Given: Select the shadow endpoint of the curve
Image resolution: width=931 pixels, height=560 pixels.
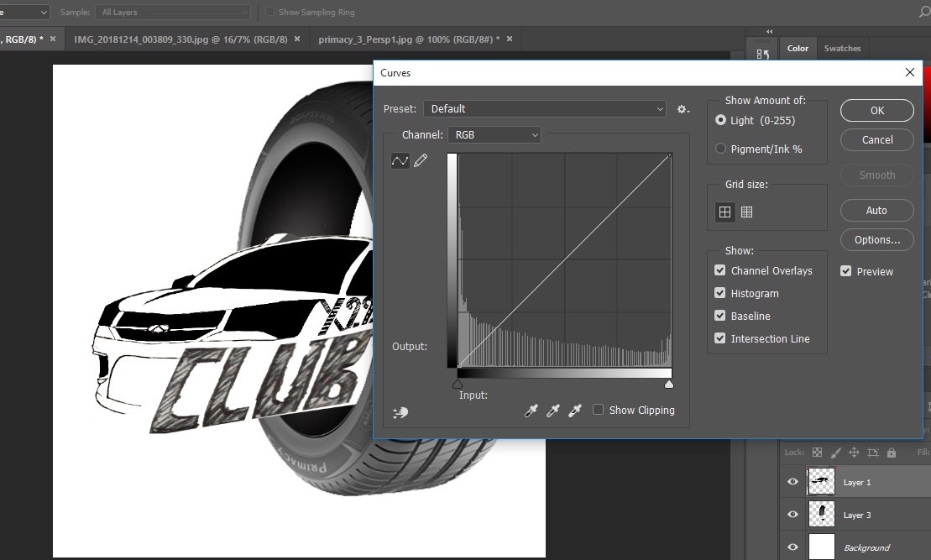Looking at the screenshot, I should [458, 366].
